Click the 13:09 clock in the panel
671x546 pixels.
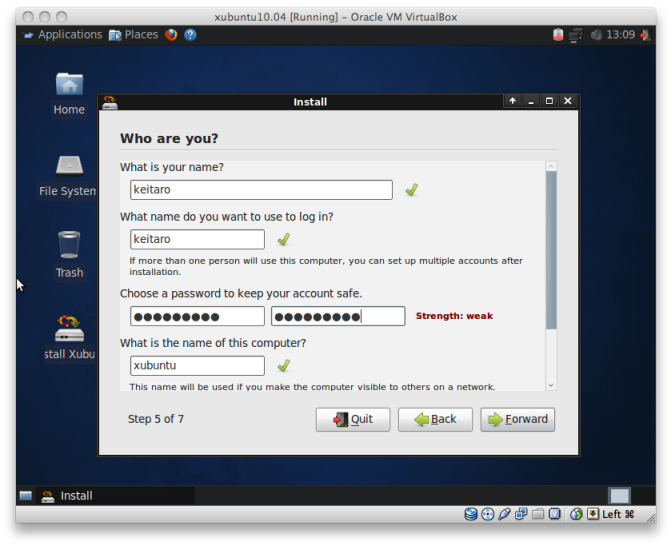pos(621,35)
